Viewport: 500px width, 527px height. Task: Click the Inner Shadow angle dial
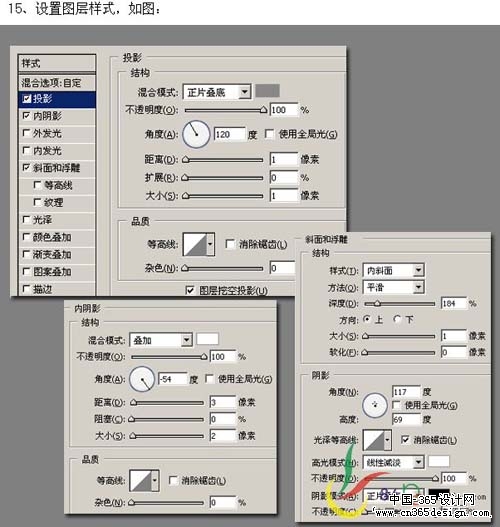142,379
